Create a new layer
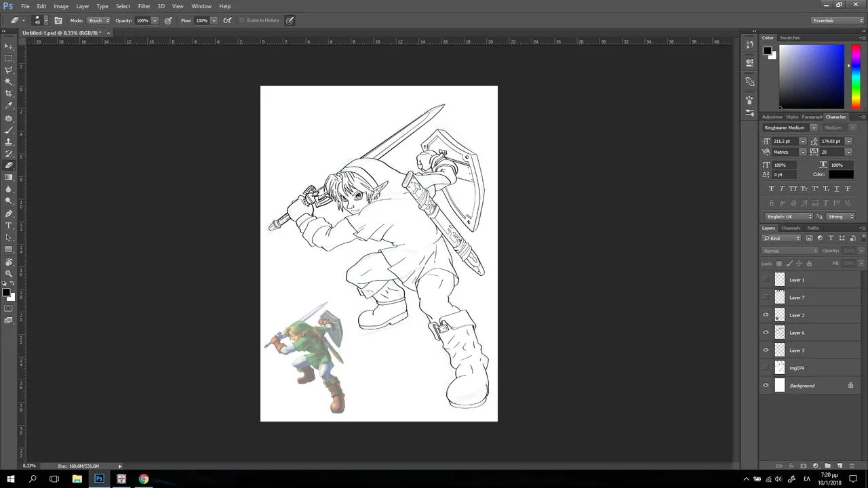 pyautogui.click(x=840, y=466)
